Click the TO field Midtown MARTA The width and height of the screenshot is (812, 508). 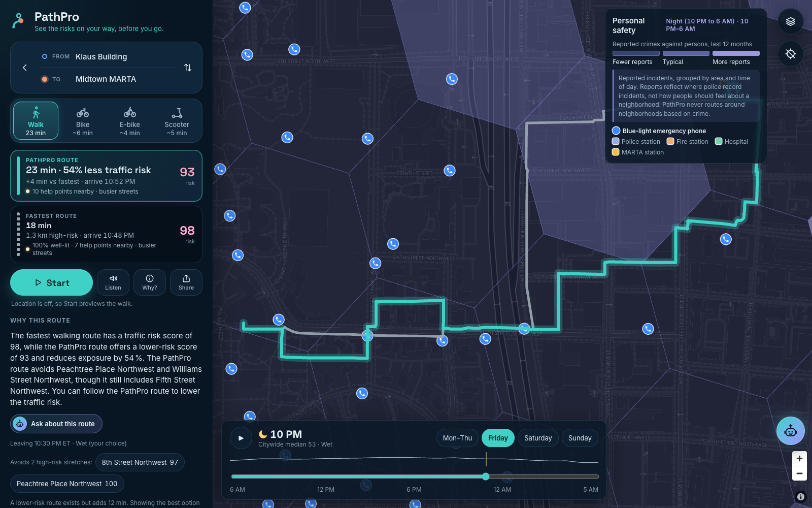click(106, 79)
